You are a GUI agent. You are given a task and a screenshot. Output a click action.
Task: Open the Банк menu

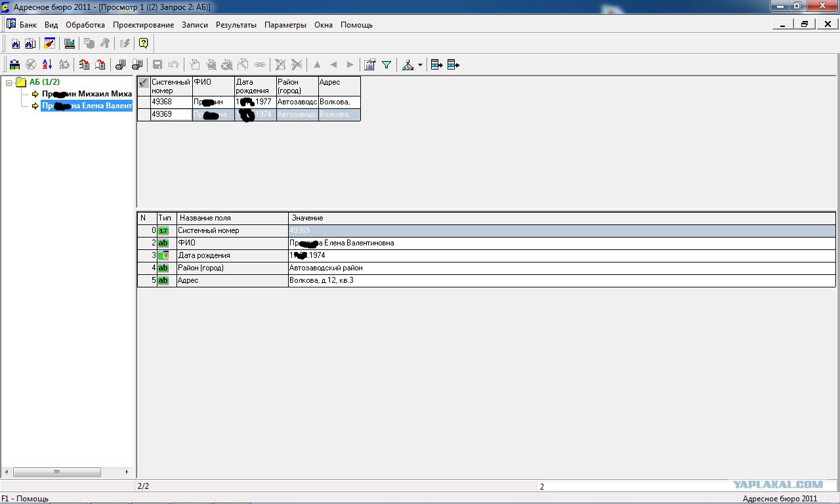28,25
